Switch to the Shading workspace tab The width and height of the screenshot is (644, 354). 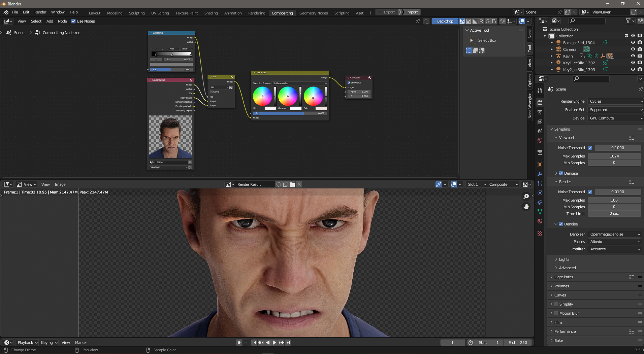[211, 13]
